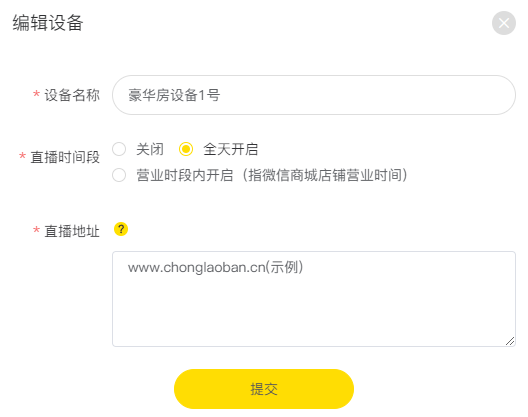Focus the 直播地址 text area
Viewport: 528px width, 417px height.
coord(314,299)
